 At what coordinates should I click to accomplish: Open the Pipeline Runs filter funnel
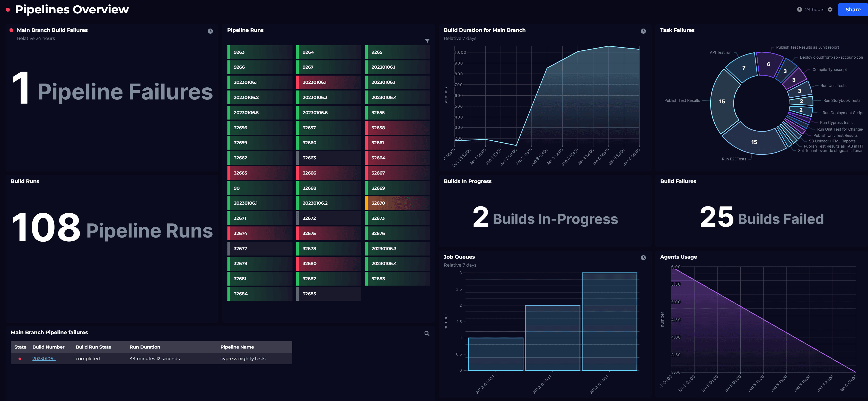click(x=427, y=41)
